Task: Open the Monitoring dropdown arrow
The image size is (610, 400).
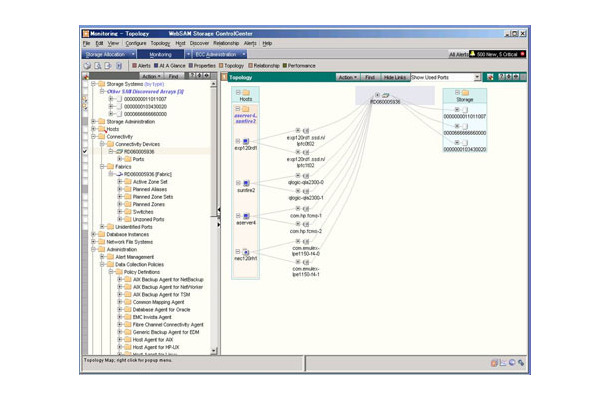Action: [x=188, y=54]
